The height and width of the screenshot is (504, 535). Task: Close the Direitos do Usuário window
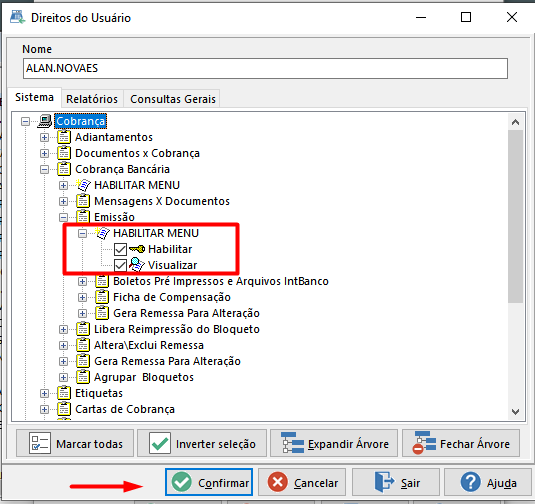coord(512,17)
